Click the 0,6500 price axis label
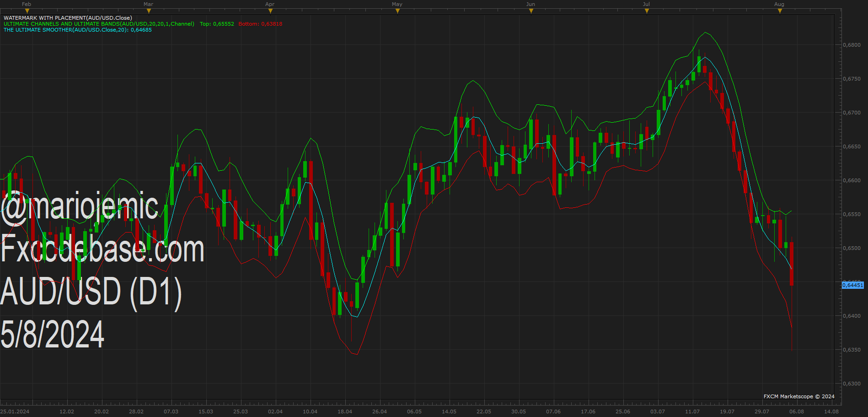The image size is (868, 417). (x=852, y=248)
